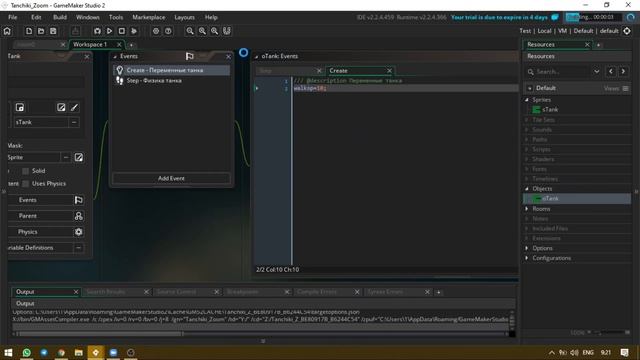640x360 pixels.
Task: Expand the Rooms folder
Action: tap(527, 209)
